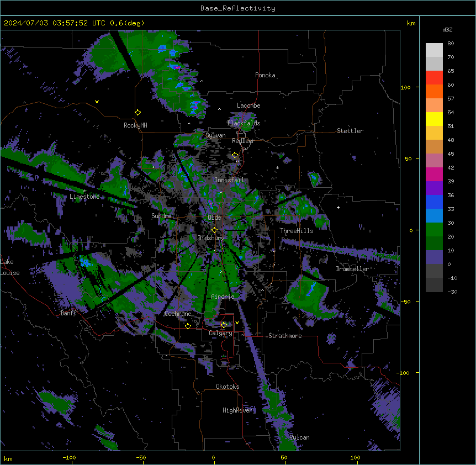Click the Okotoks city label
This screenshot has width=476, height=465.
228,387
